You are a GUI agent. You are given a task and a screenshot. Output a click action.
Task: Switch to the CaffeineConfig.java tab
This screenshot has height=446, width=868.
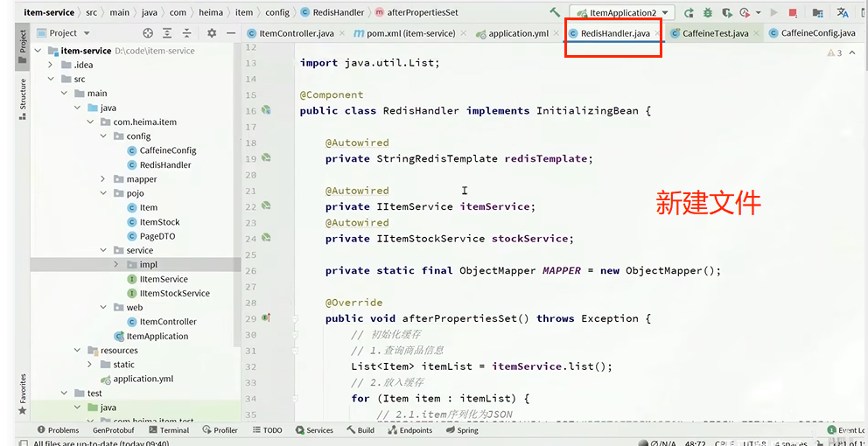click(x=811, y=33)
